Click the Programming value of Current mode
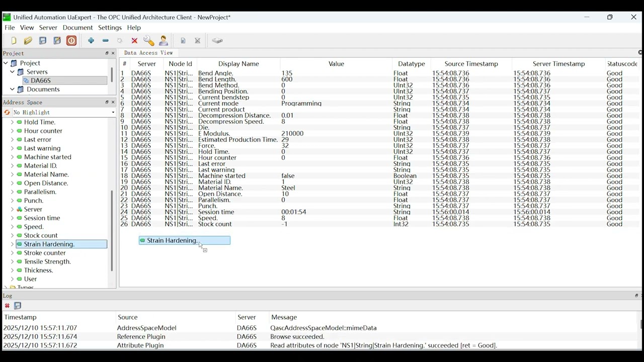Viewport: 644px width, 362px height. point(301,104)
